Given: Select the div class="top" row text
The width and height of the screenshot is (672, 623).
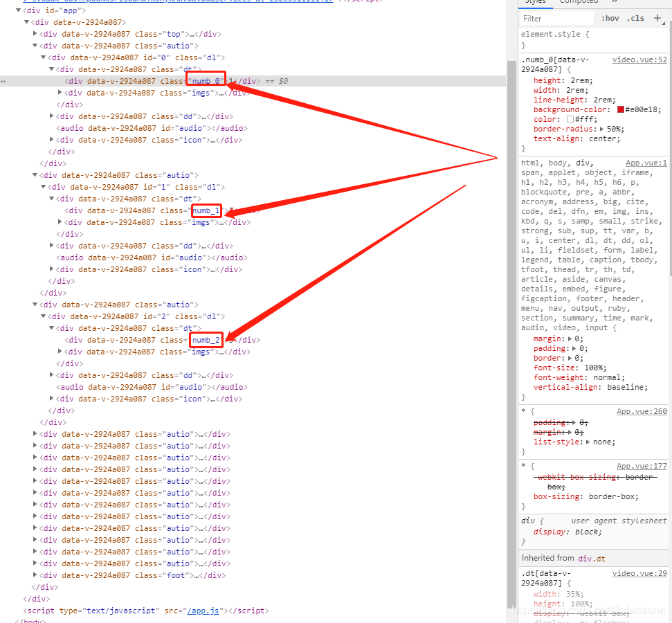Looking at the screenshot, I should [130, 34].
